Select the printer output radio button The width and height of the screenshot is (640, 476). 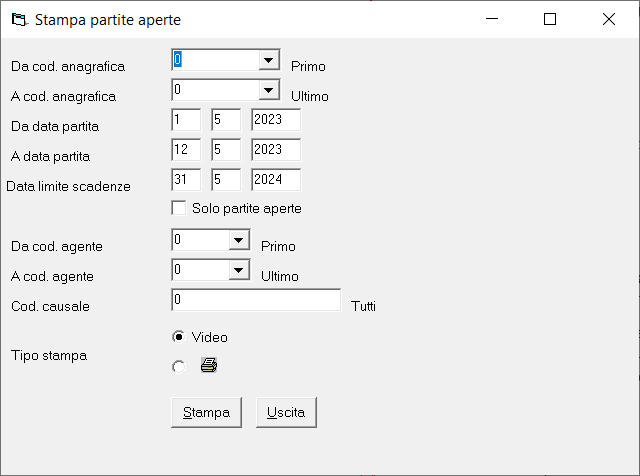(x=178, y=366)
